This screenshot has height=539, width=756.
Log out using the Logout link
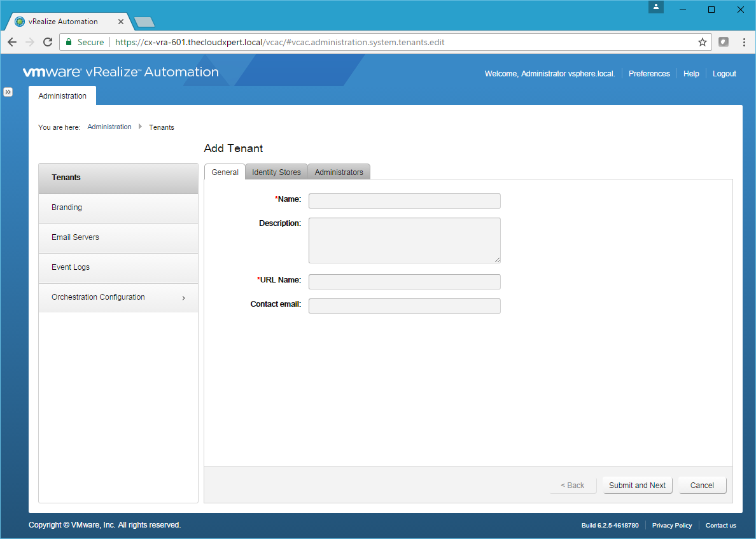pyautogui.click(x=724, y=74)
